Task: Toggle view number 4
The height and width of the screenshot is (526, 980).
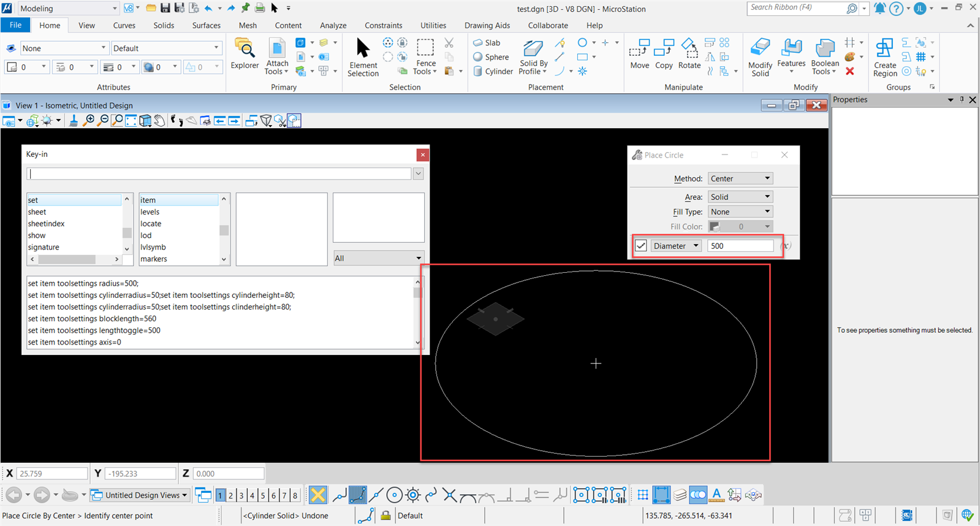Action: click(x=252, y=495)
